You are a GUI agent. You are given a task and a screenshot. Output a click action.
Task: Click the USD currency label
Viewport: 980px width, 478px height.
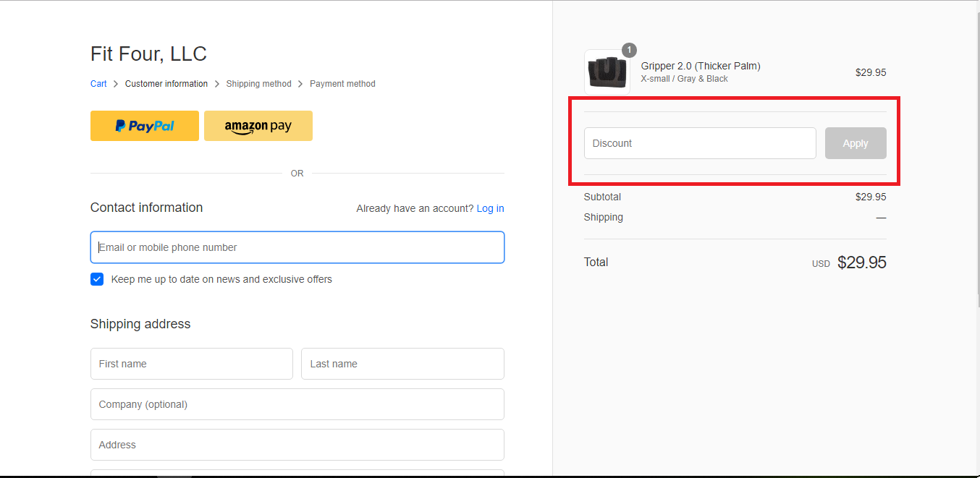[821, 264]
